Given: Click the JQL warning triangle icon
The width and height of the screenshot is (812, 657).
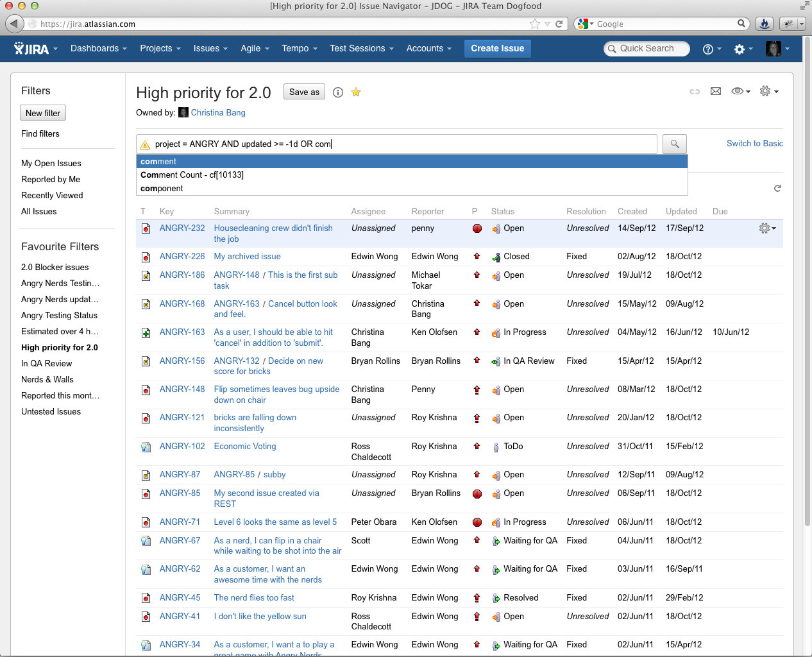Looking at the screenshot, I should (x=145, y=144).
